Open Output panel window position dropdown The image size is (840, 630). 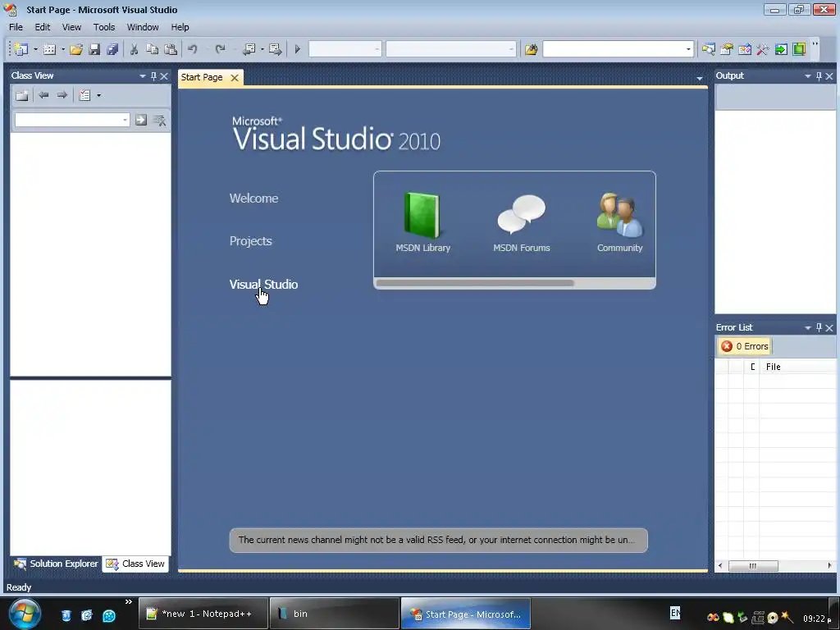point(808,76)
